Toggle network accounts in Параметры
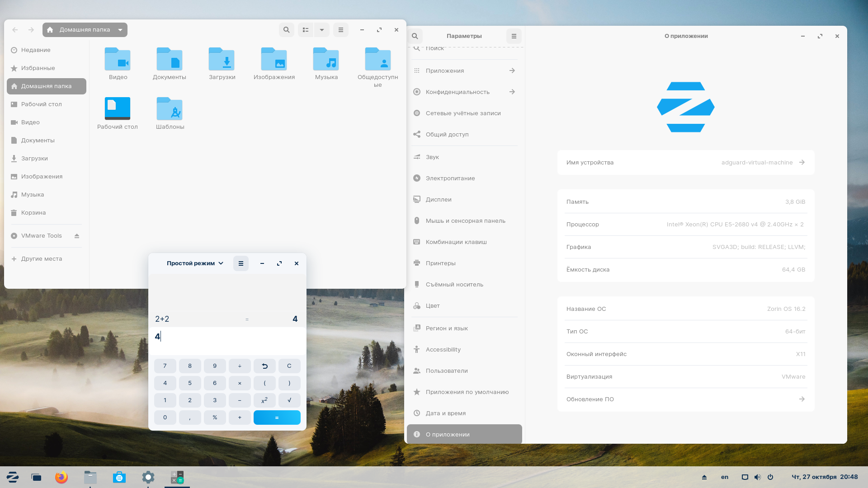 464,113
